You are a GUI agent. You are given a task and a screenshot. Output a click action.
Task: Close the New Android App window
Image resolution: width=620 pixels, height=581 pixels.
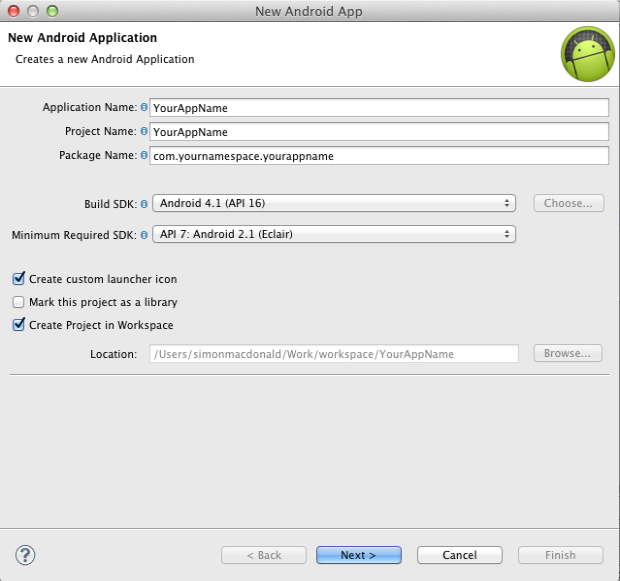tap(13, 11)
